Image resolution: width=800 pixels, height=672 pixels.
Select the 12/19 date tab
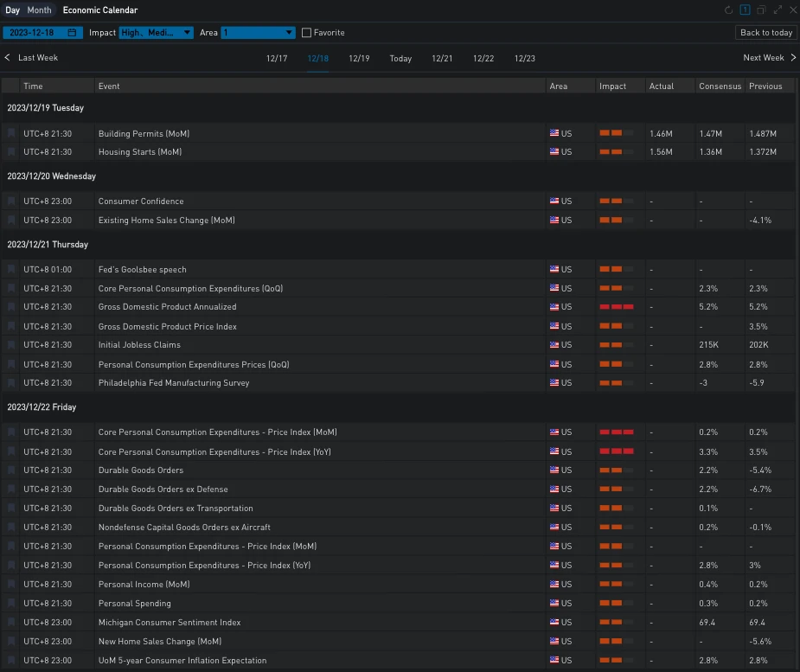(x=359, y=59)
